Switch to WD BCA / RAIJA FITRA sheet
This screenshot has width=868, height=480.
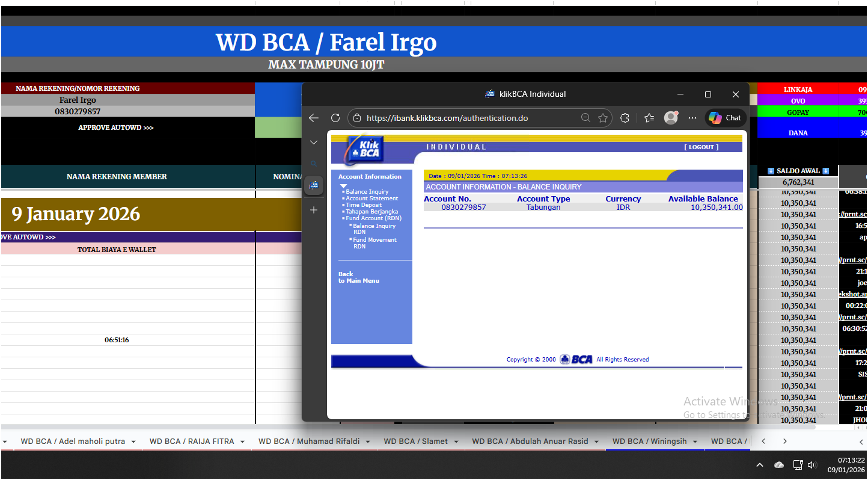tap(192, 442)
